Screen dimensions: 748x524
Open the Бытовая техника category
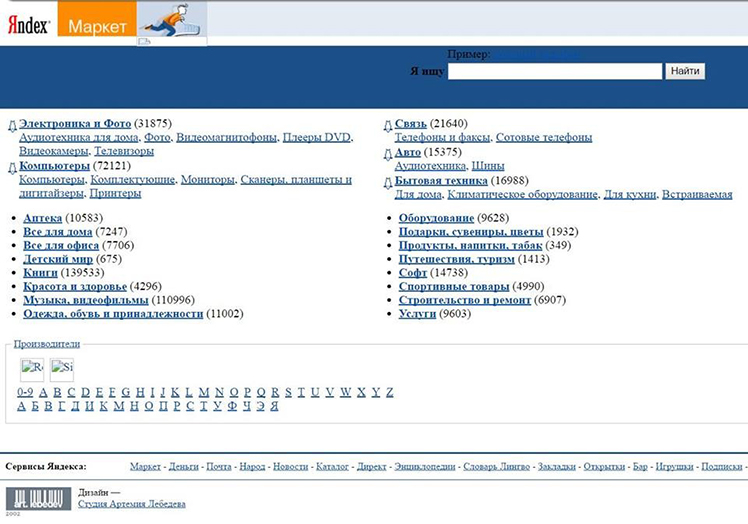441,181
